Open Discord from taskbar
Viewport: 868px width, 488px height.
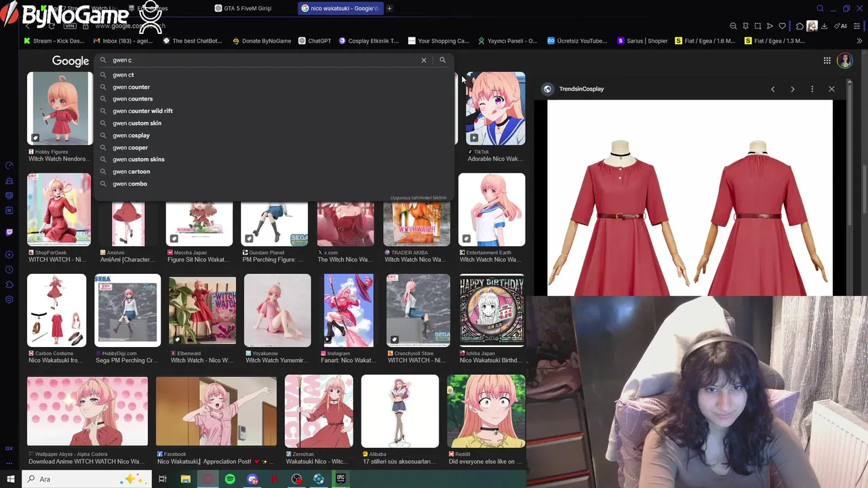point(252,479)
